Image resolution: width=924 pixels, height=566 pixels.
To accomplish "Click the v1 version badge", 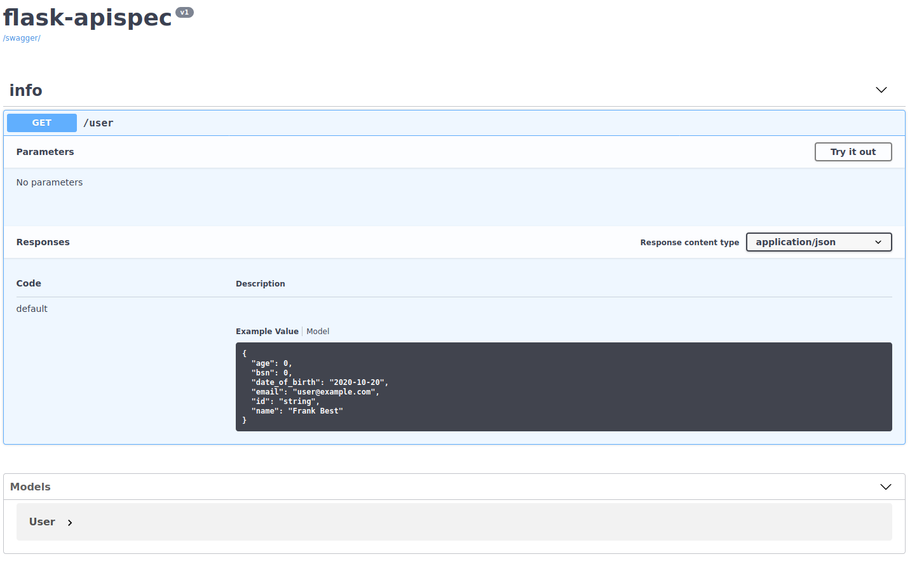I will tap(184, 12).
